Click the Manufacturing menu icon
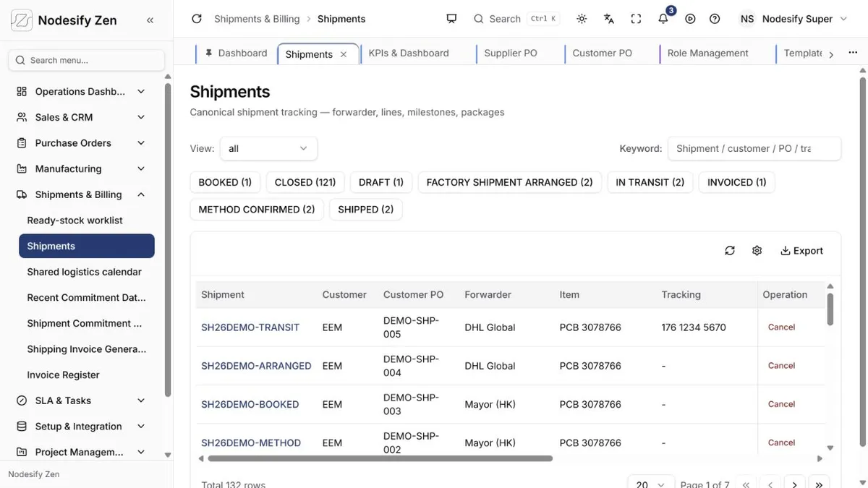The image size is (868, 488). [x=22, y=168]
